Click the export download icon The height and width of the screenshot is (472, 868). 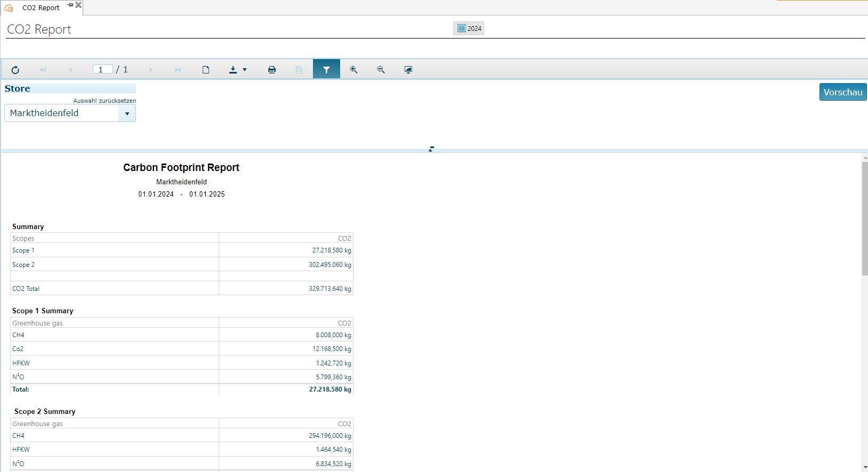(x=233, y=70)
